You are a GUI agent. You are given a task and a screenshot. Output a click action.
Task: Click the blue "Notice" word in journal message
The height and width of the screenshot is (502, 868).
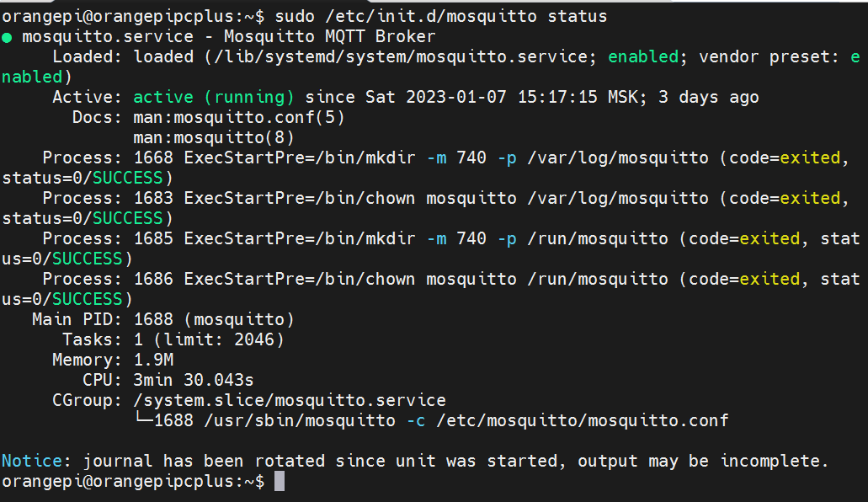coord(31,461)
